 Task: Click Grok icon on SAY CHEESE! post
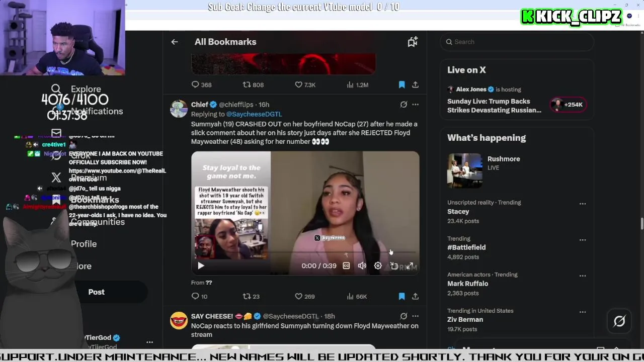pos(404,316)
